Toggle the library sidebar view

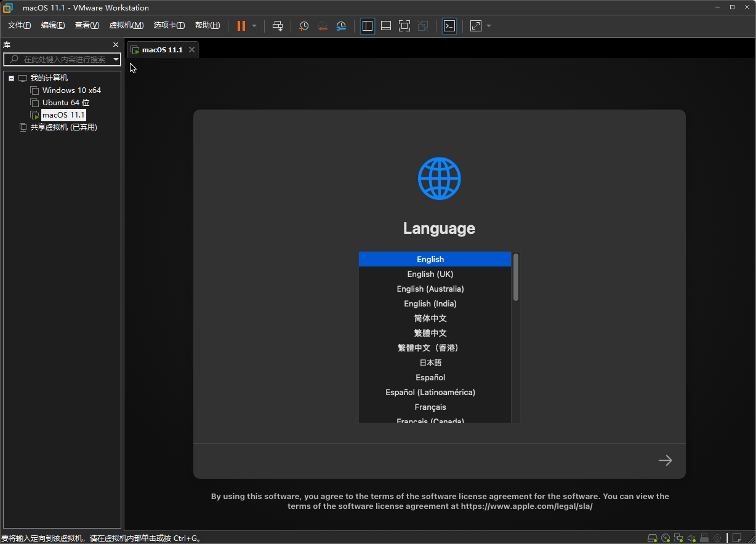point(368,26)
